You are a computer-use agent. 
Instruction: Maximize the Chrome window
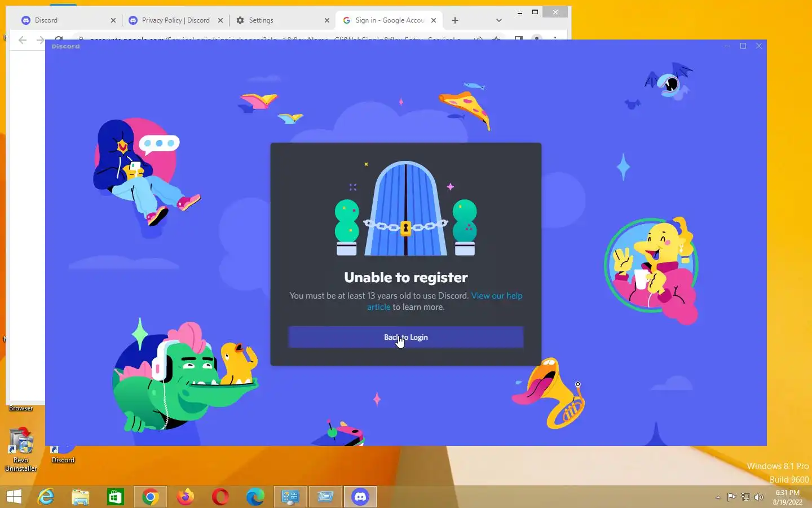coord(535,12)
